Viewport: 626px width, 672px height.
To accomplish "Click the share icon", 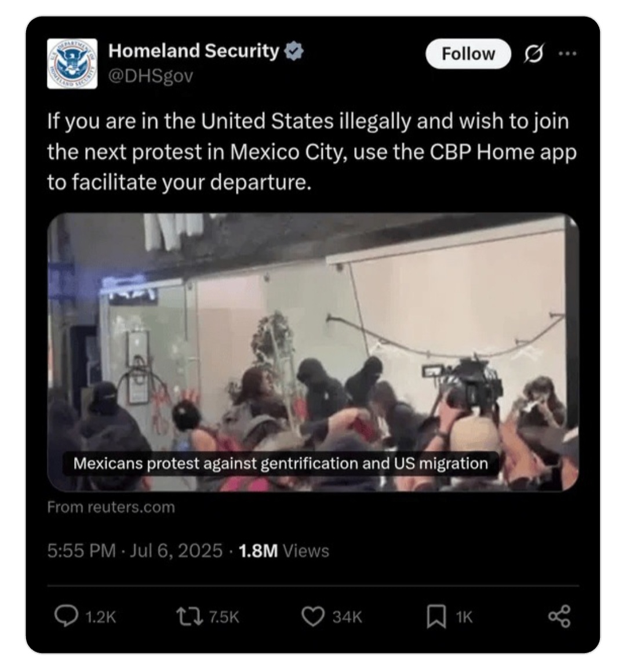I will tap(559, 616).
